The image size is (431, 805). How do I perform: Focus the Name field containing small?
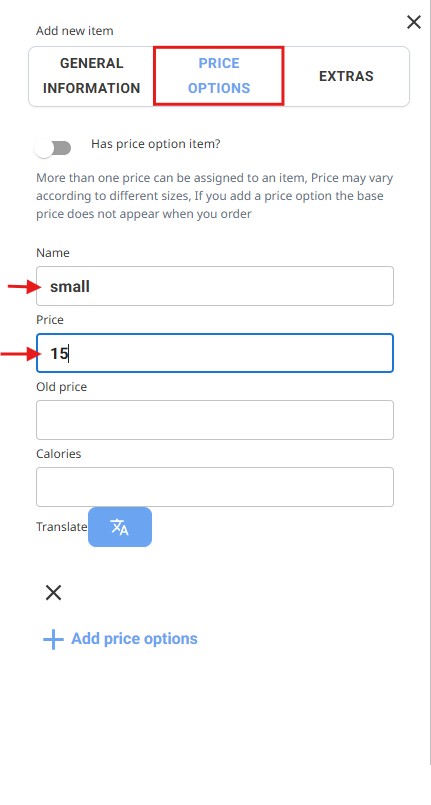(215, 286)
